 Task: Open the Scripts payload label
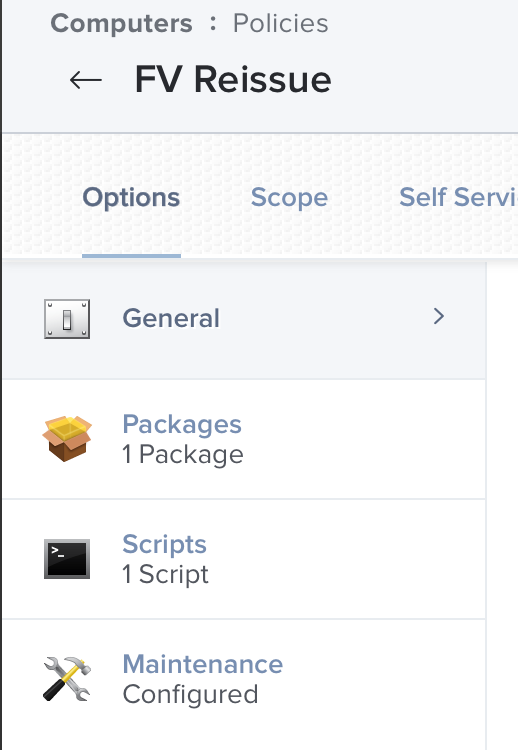pos(165,544)
